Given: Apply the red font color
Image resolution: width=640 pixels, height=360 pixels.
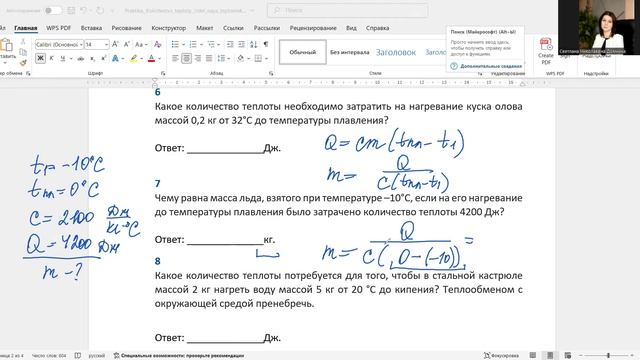Looking at the screenshot, I should 151,59.
